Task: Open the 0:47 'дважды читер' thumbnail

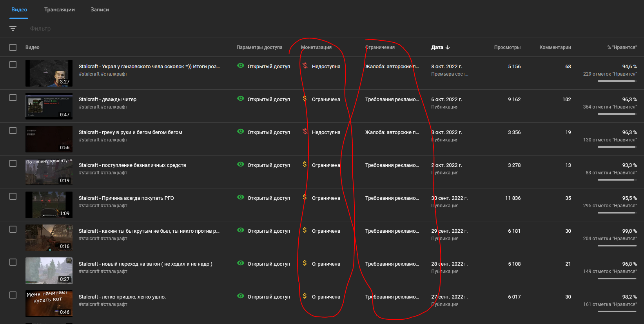Action: click(49, 106)
